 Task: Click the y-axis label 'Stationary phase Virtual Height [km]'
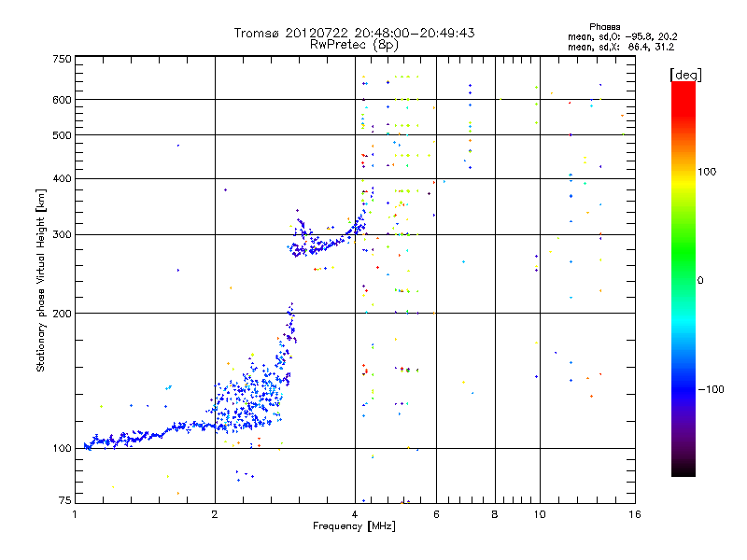[40, 280]
